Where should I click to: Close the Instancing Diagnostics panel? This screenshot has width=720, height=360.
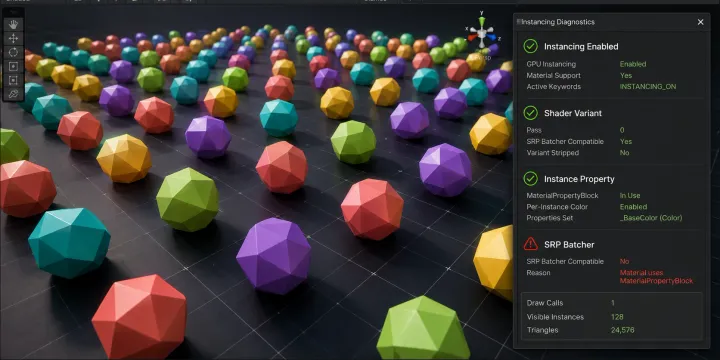tap(700, 22)
